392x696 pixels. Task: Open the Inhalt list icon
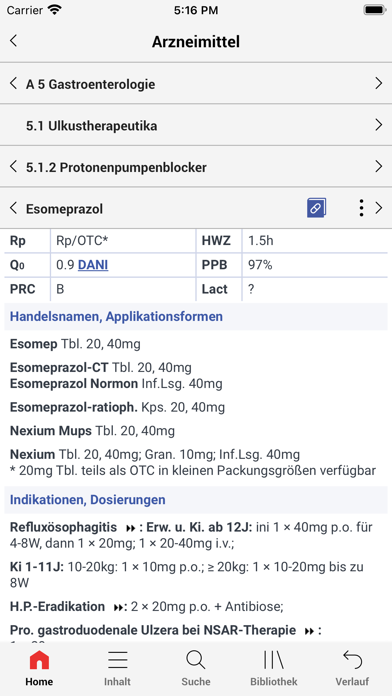118,660
